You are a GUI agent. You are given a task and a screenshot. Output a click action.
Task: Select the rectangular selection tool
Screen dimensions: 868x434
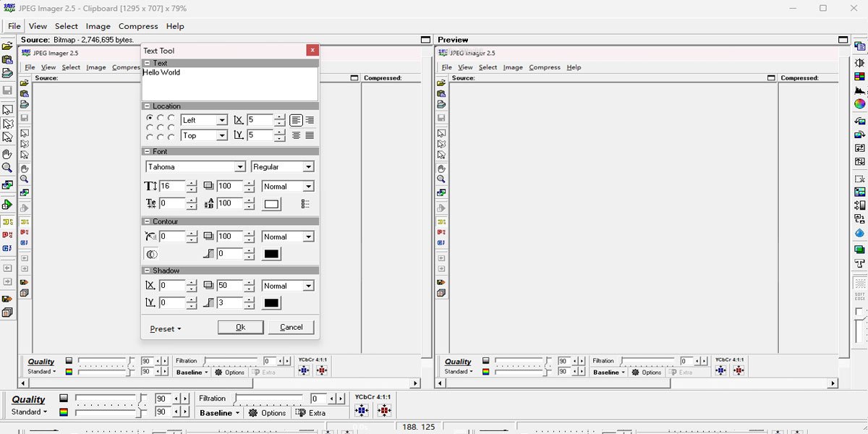[7, 109]
